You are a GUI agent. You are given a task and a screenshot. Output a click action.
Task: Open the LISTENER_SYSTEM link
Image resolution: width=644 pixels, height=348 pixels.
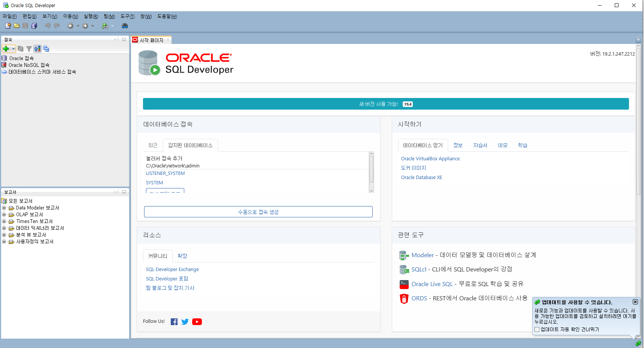(165, 173)
